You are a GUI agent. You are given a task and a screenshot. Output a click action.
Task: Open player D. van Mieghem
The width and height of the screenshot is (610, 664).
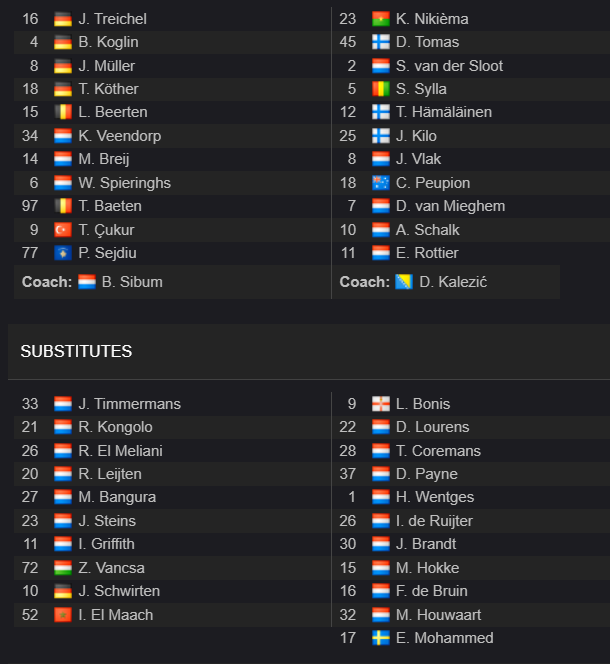coord(450,206)
